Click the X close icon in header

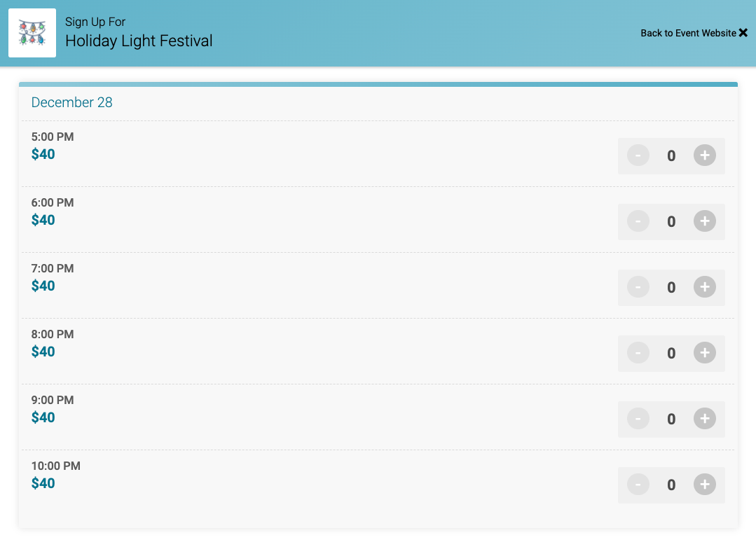click(743, 33)
